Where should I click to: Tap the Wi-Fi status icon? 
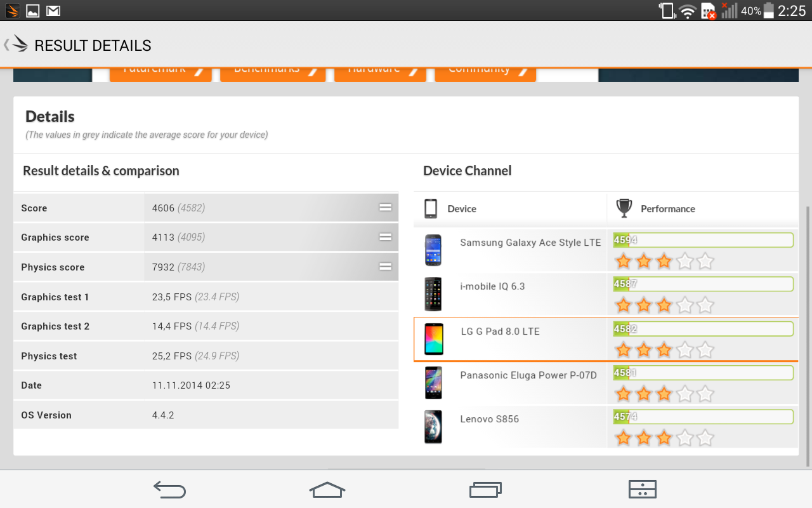688,11
